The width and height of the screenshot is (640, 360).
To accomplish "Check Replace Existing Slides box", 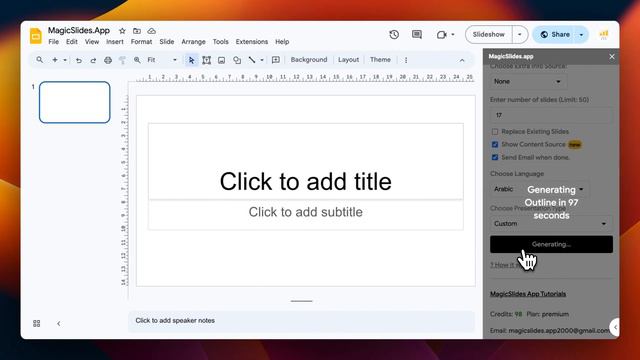I will coord(495,131).
